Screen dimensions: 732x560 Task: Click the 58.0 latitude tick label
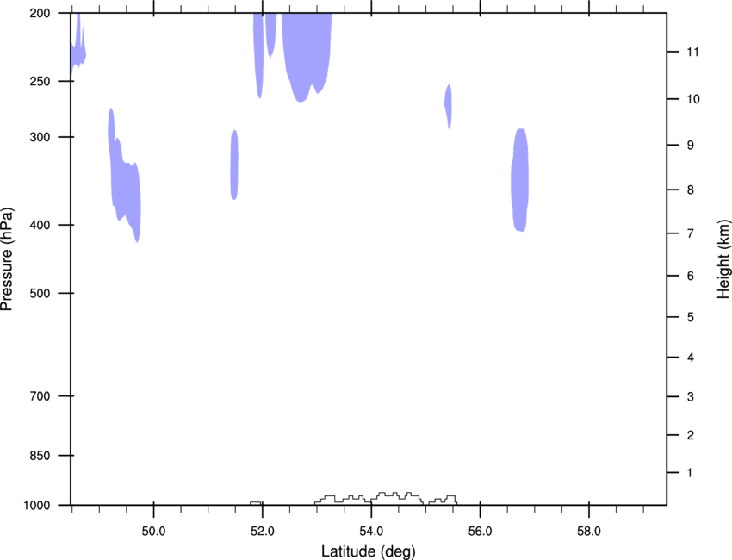pyautogui.click(x=589, y=532)
